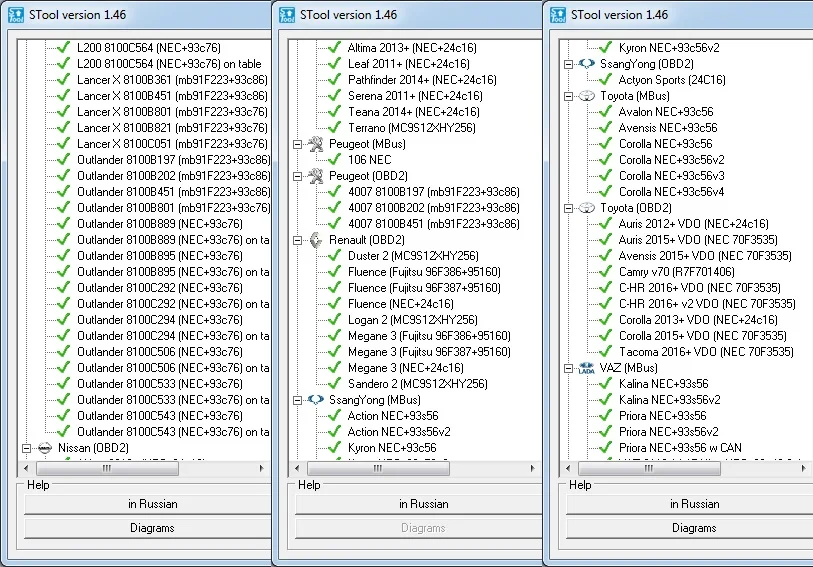Click green checkmark beside Kalina NEC+93s56v2
The height and width of the screenshot is (567, 813).
pyautogui.click(x=605, y=400)
